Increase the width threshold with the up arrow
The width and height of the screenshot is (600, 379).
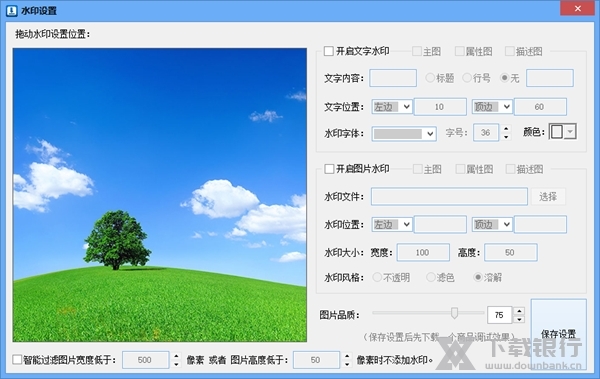[x=176, y=356]
